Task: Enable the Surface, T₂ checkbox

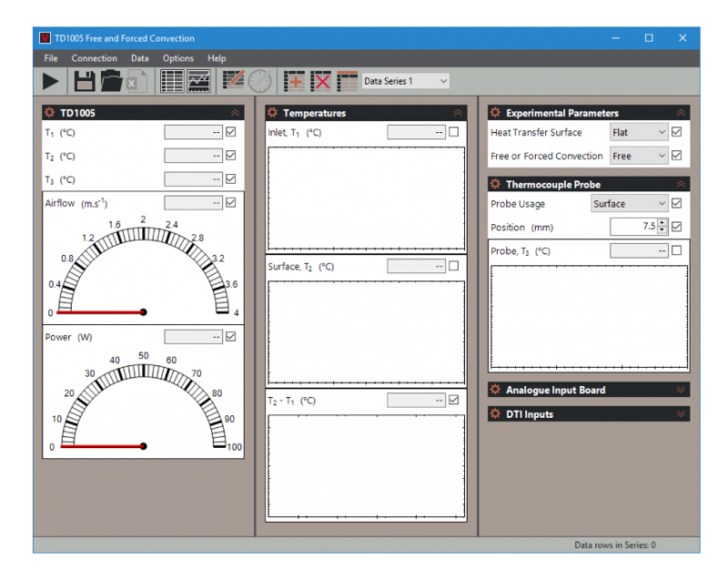Action: 453,266
